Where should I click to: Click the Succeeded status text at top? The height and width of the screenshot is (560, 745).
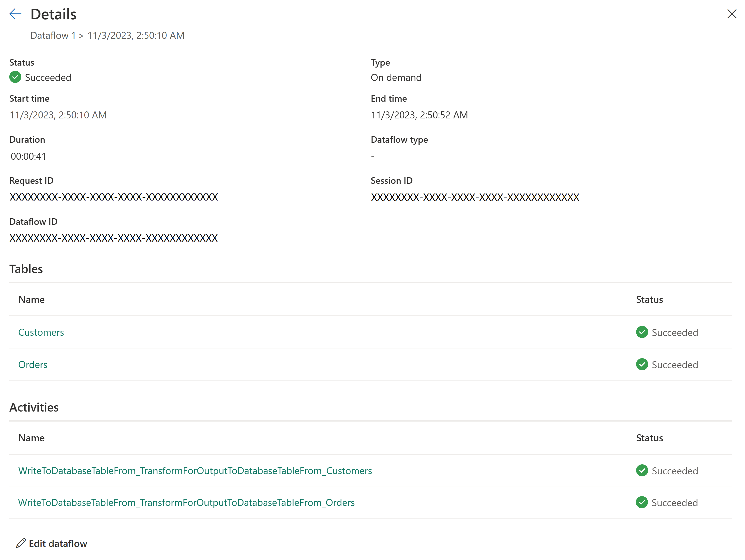point(48,78)
